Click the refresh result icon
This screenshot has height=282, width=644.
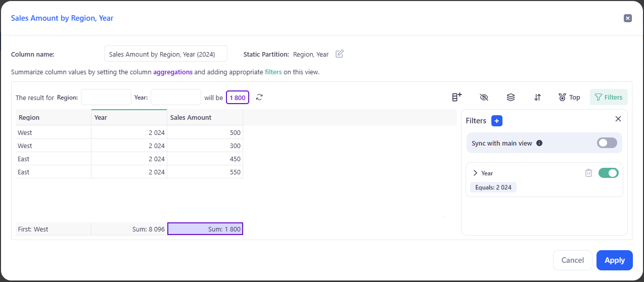(259, 97)
